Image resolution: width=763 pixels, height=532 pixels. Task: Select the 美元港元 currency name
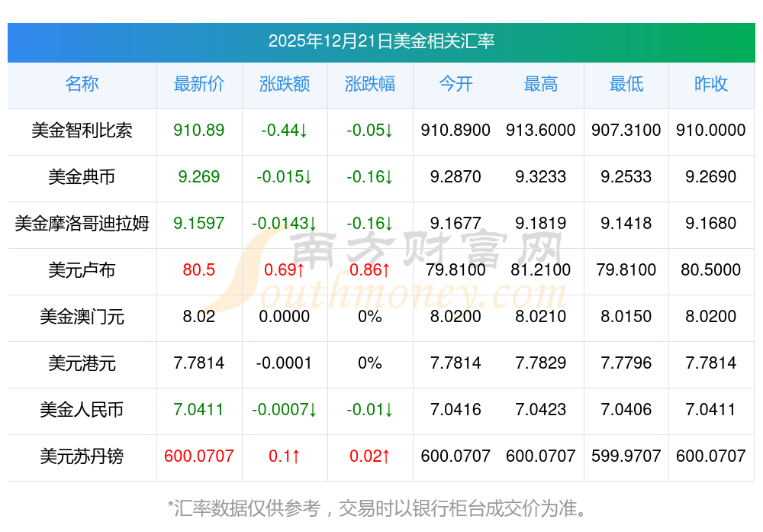(x=82, y=363)
